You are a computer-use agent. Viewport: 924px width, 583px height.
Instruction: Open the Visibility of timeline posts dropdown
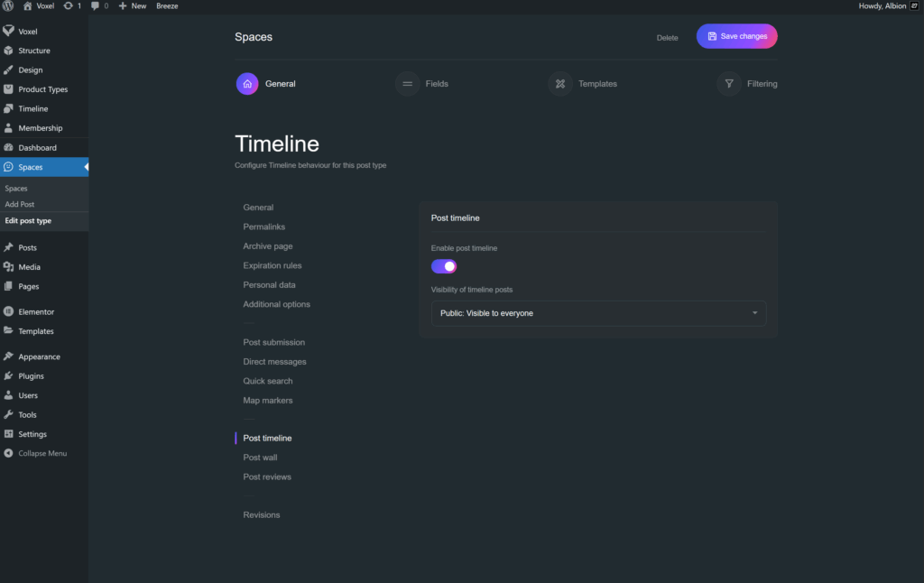coord(598,313)
